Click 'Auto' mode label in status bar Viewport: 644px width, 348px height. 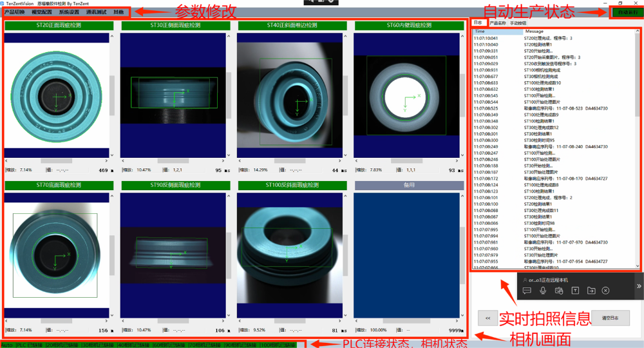pos(7,345)
